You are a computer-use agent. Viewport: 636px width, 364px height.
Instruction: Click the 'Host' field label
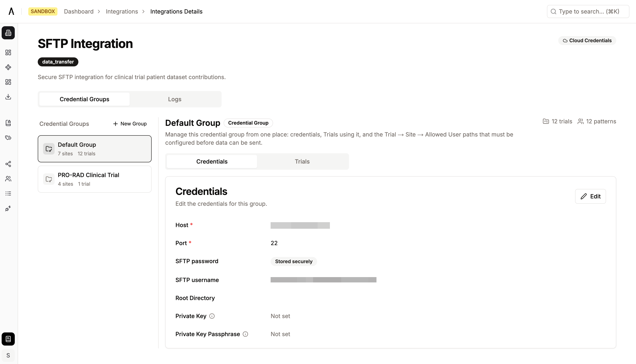[182, 225]
